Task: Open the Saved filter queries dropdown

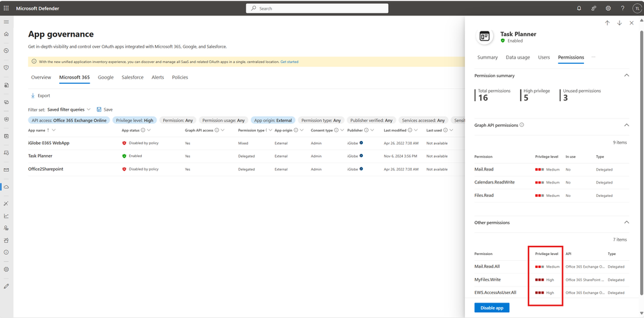Action: (x=69, y=109)
